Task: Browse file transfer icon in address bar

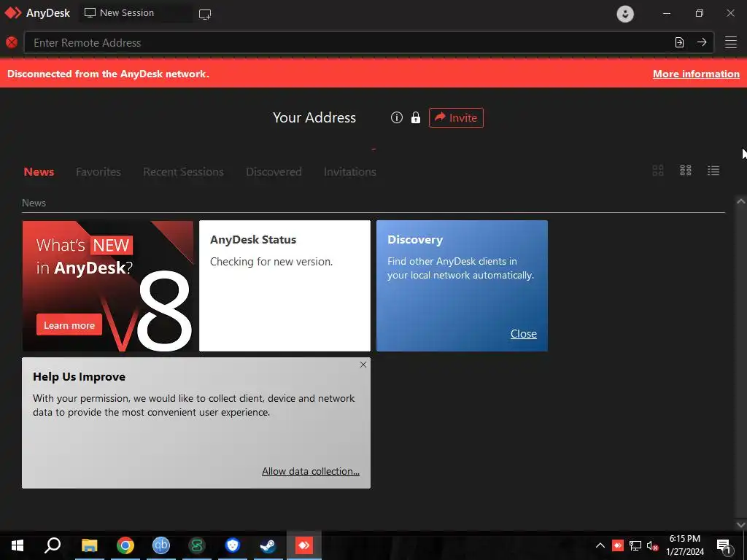Action: tap(679, 42)
